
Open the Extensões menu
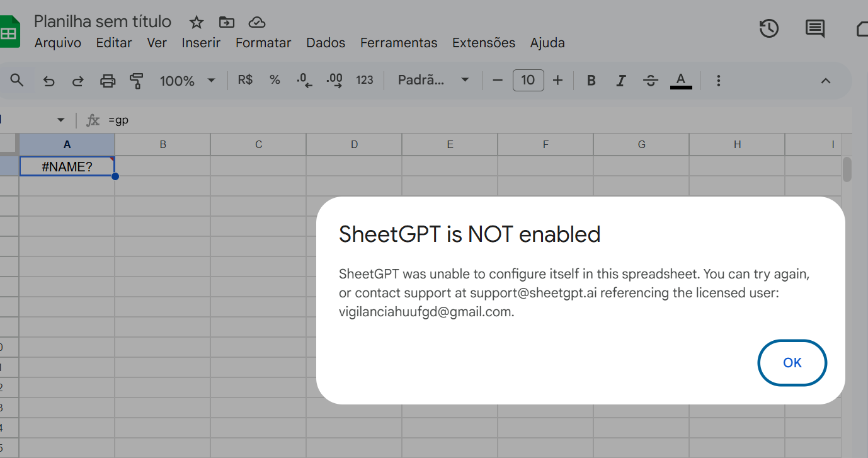[484, 43]
